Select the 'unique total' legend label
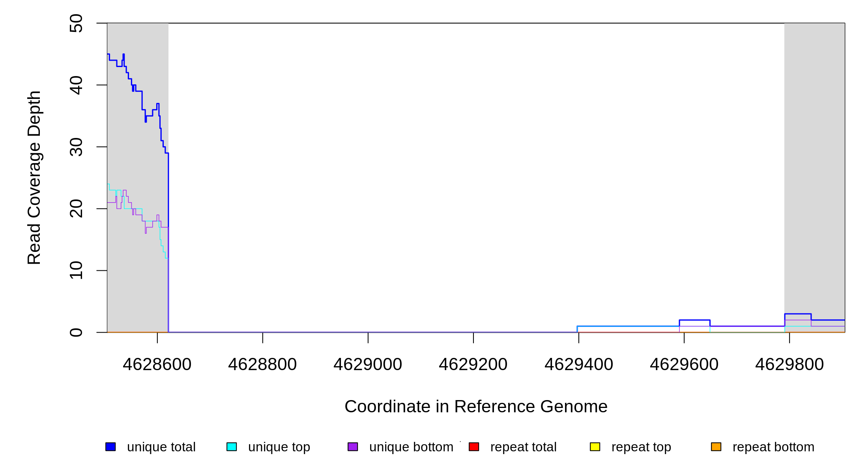The image size is (868, 473). coord(161,447)
